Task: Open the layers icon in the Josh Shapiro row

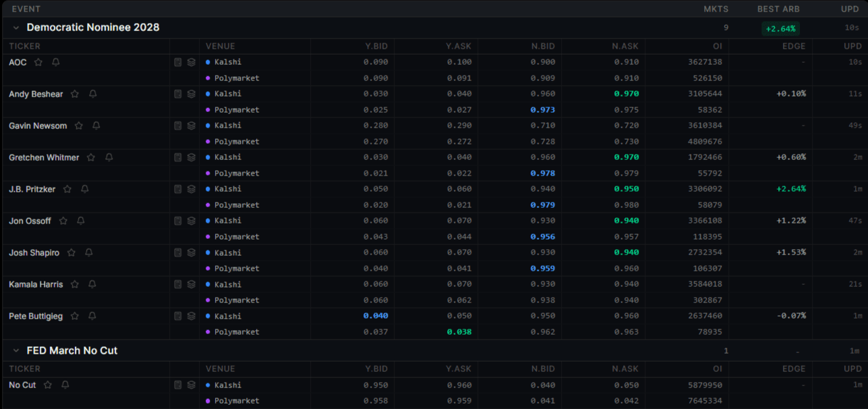Action: click(x=192, y=252)
